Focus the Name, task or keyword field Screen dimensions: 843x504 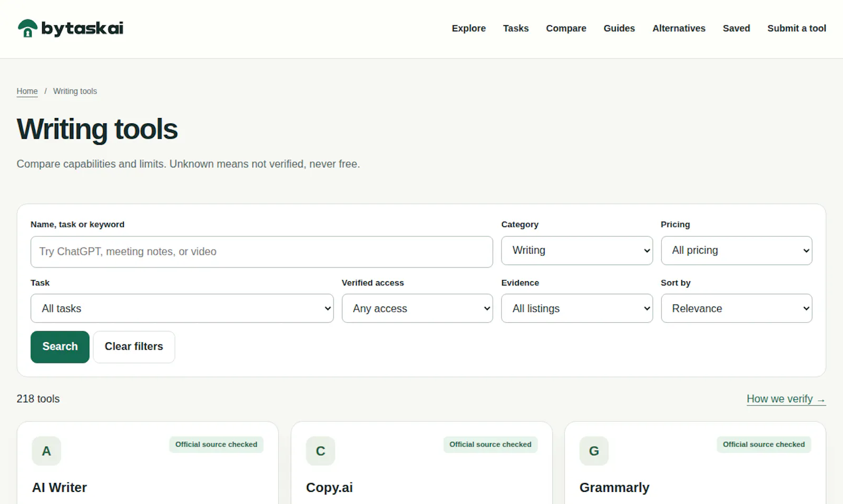[x=262, y=252]
